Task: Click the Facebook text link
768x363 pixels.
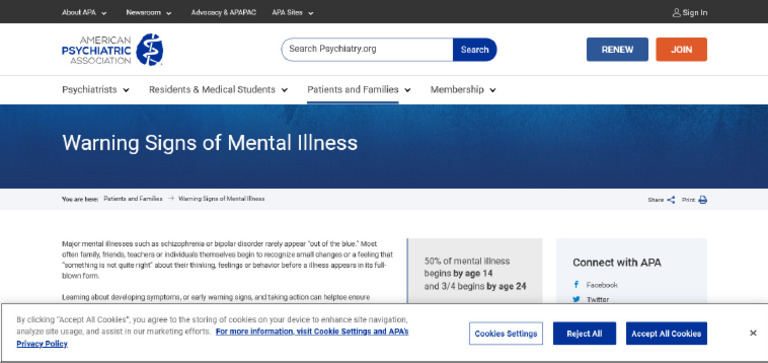Action: [602, 285]
